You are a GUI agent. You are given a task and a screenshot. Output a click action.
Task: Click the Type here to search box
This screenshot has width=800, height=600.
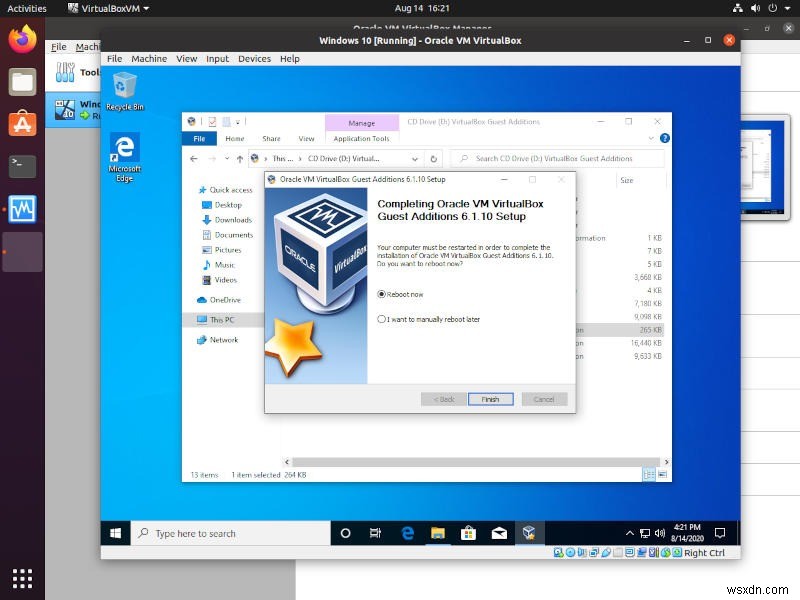pyautogui.click(x=230, y=533)
